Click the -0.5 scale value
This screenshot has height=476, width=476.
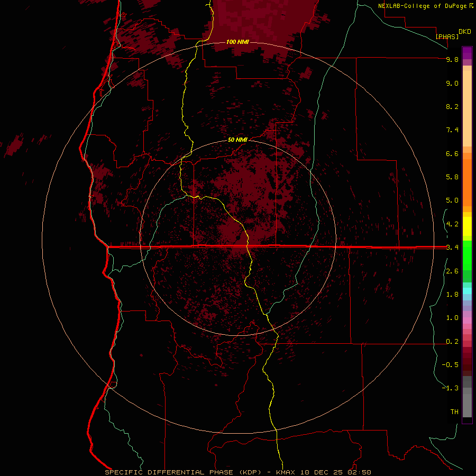point(450,365)
